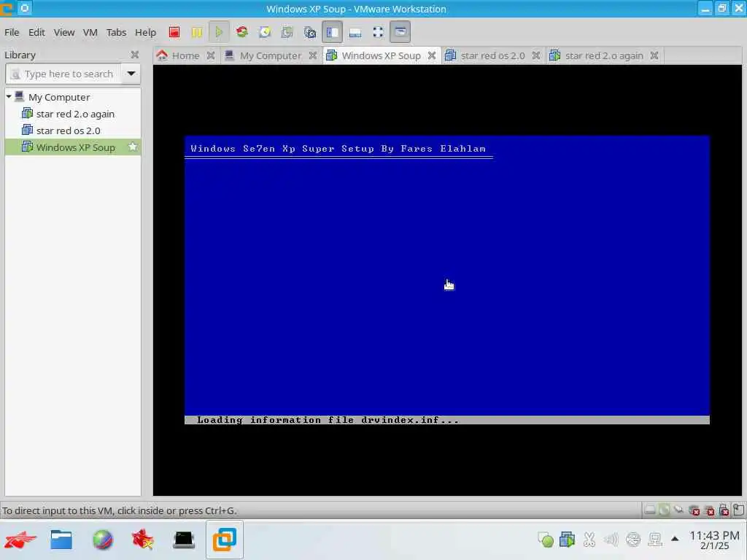The height and width of the screenshot is (560, 747).
Task: Open the red bird application launcher
Action: [x=20, y=540]
